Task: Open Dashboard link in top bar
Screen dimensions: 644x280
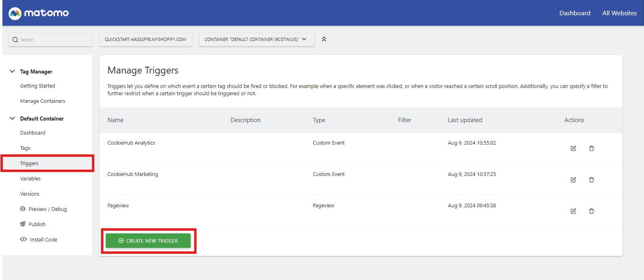Action: 575,13
